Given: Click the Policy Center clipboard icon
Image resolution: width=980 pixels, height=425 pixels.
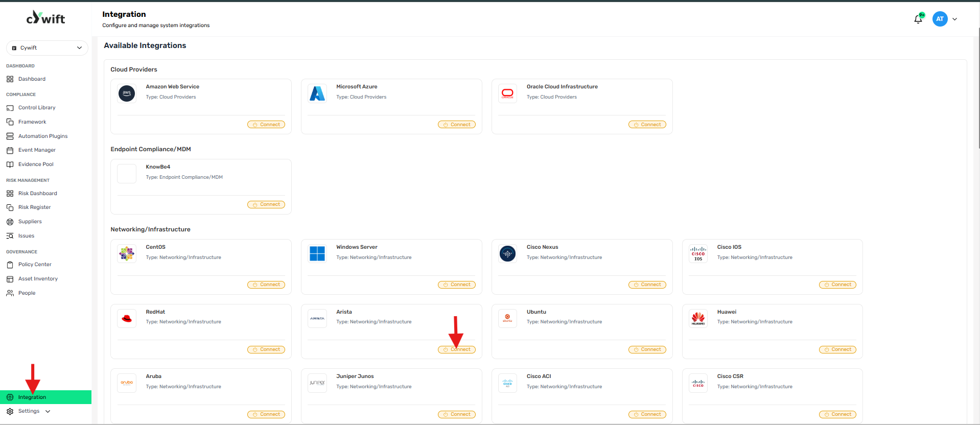Looking at the screenshot, I should pos(10,265).
